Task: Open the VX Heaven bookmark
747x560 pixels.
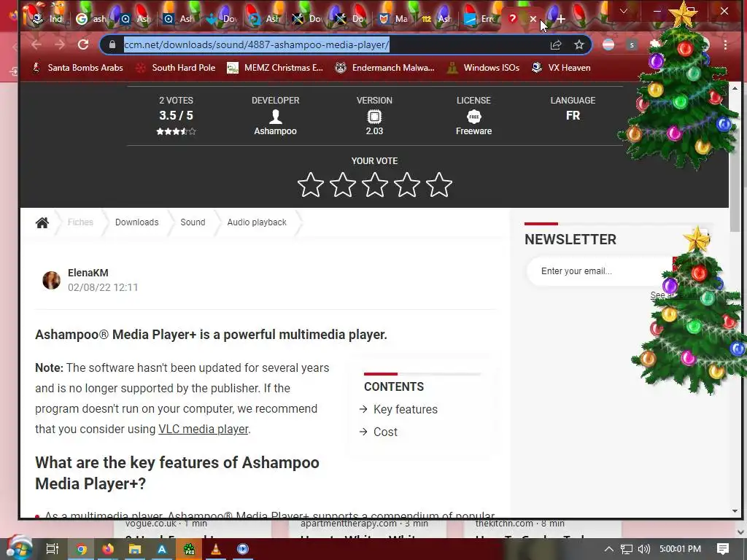Action: [561, 68]
